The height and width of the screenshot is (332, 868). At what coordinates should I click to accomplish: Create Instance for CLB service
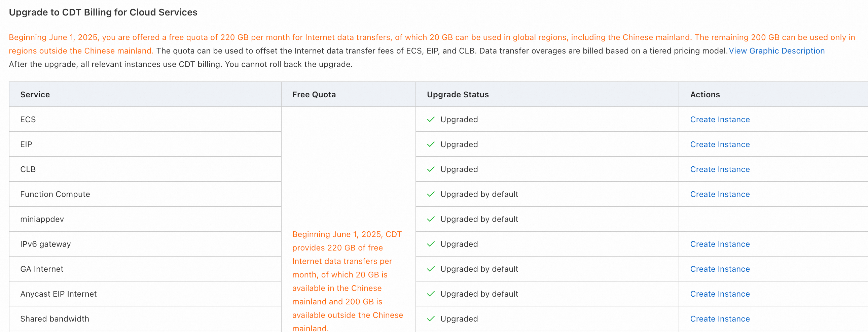(720, 169)
